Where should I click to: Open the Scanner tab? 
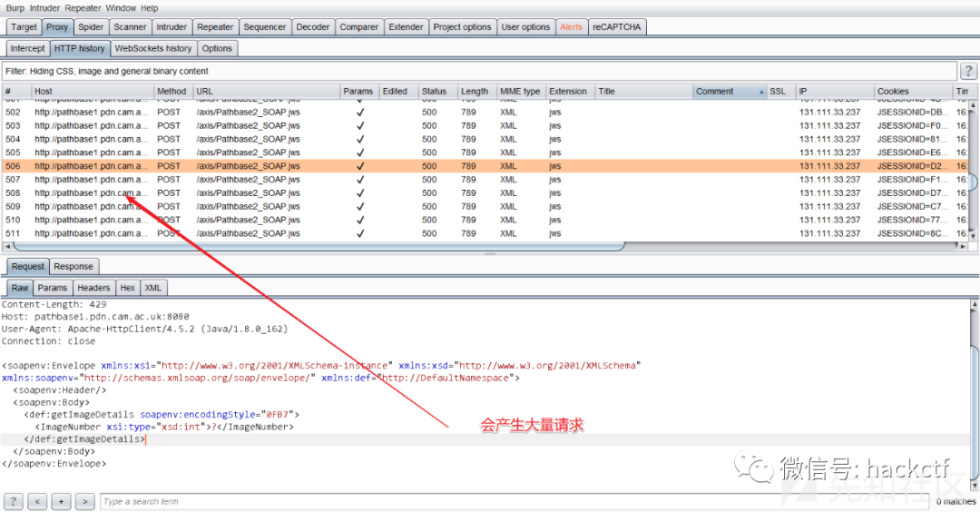tap(130, 27)
